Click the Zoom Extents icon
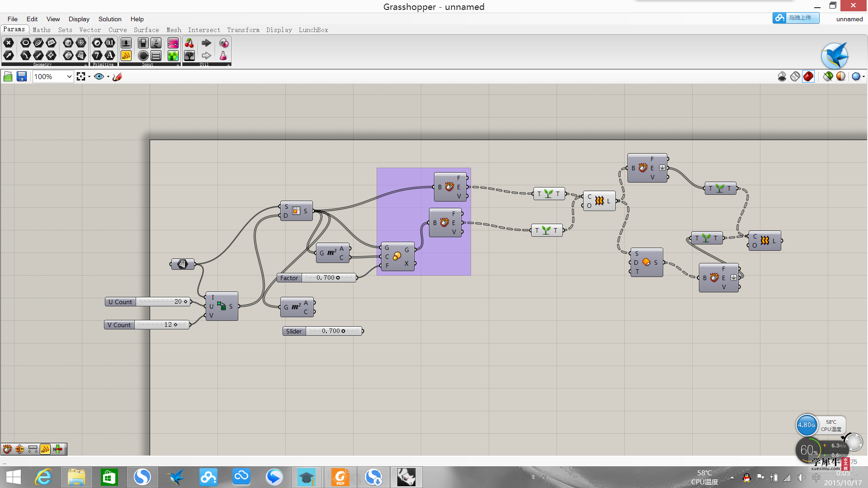868x488 pixels. (81, 76)
